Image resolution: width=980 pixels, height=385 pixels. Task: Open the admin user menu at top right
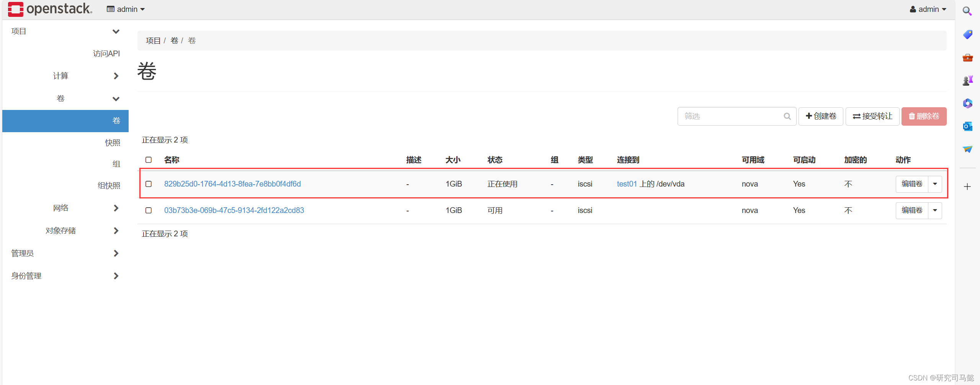click(x=928, y=9)
